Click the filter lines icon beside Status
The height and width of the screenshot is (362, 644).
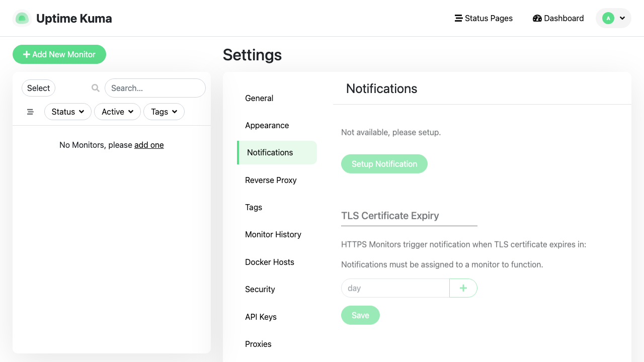point(30,112)
